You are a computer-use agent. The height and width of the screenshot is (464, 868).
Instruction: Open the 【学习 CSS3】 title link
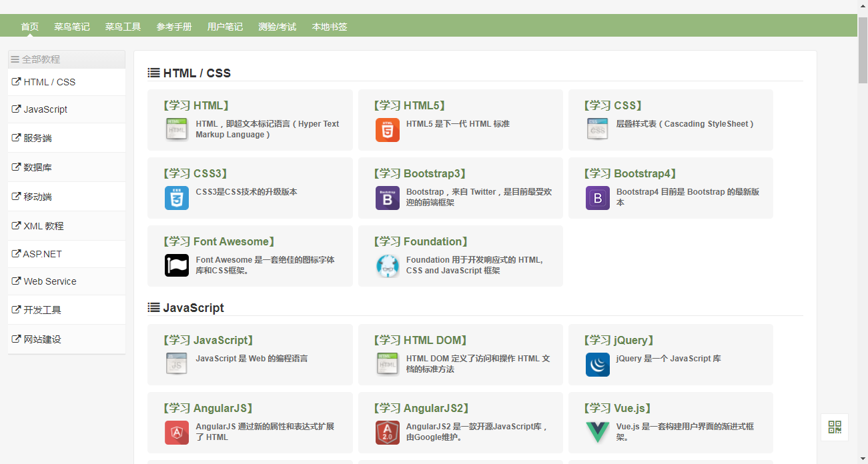pos(195,173)
